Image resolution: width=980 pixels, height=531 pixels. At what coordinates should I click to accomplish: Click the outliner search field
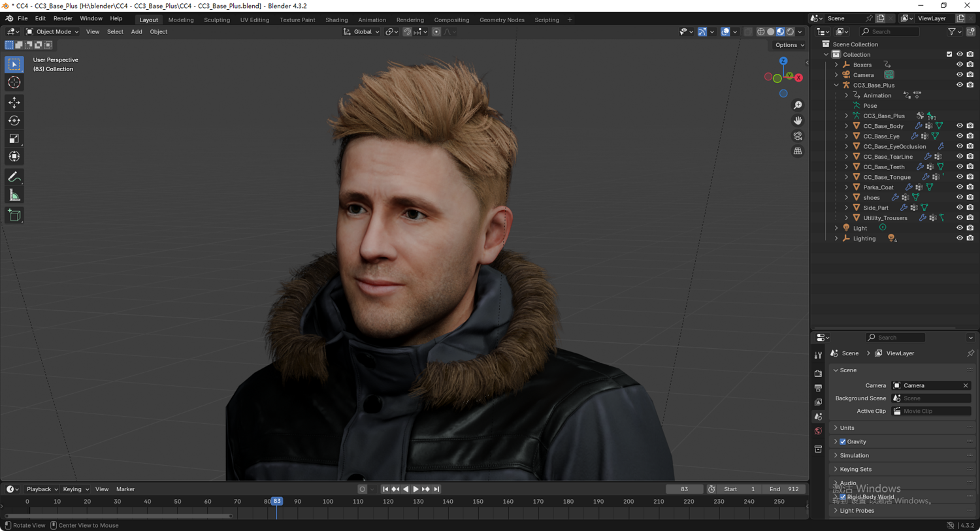(x=890, y=31)
